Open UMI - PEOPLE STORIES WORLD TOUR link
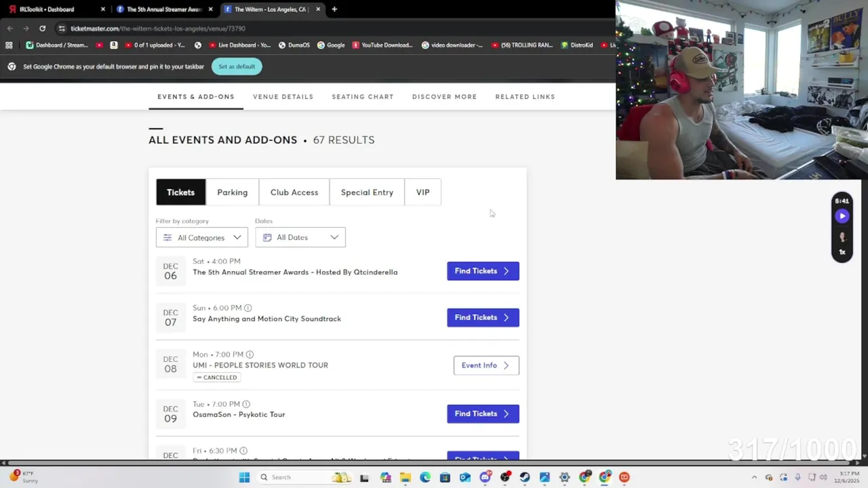Image resolution: width=868 pixels, height=488 pixels. 260,365
